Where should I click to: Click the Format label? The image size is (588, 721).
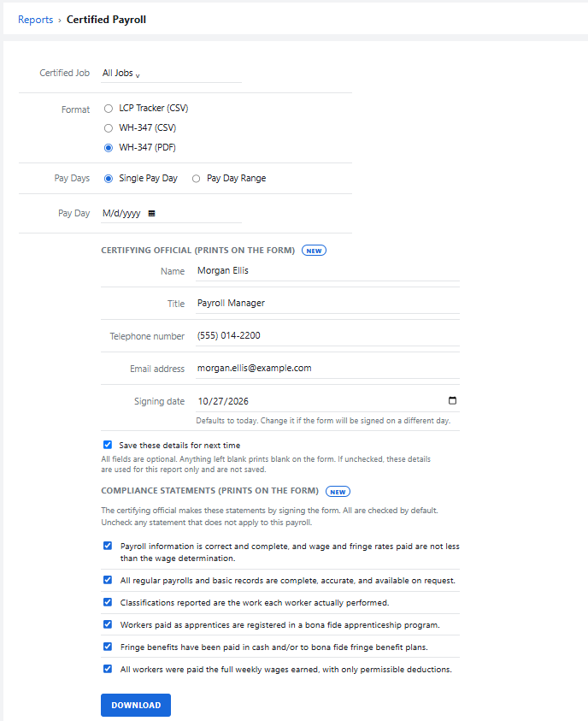pyautogui.click(x=75, y=109)
